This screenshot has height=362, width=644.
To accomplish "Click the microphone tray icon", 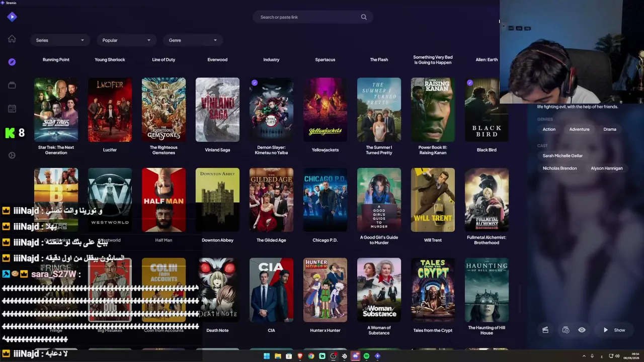I will pyautogui.click(x=592, y=356).
